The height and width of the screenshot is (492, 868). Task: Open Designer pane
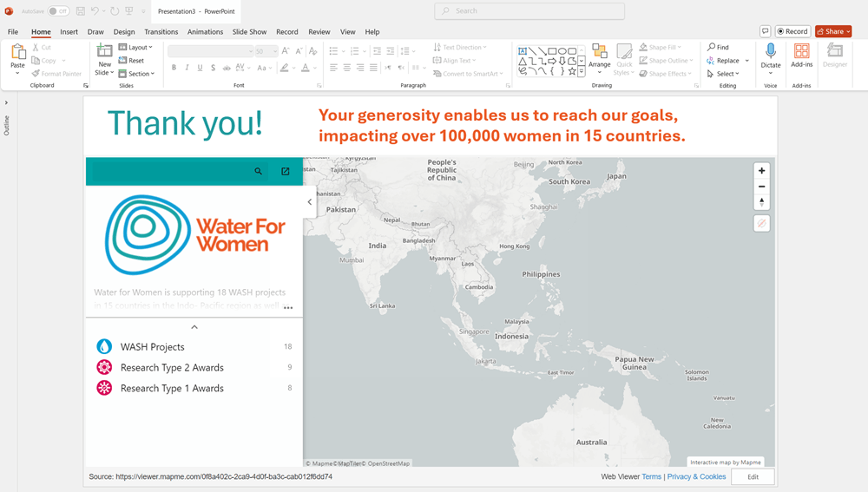coord(835,56)
